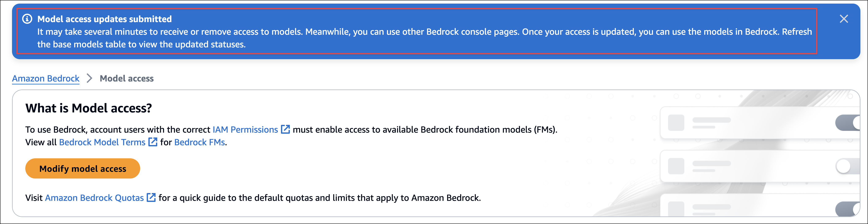Screen dimensions: 868x224
Task: Click the 'What is Model access?' heading
Action: (89, 108)
